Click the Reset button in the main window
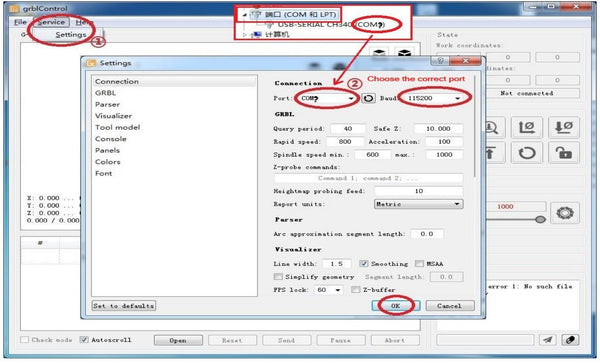This screenshot has width=600, height=363. tap(232, 340)
